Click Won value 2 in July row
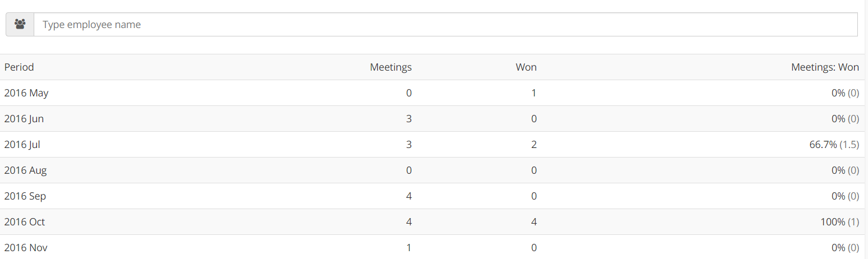 click(534, 145)
